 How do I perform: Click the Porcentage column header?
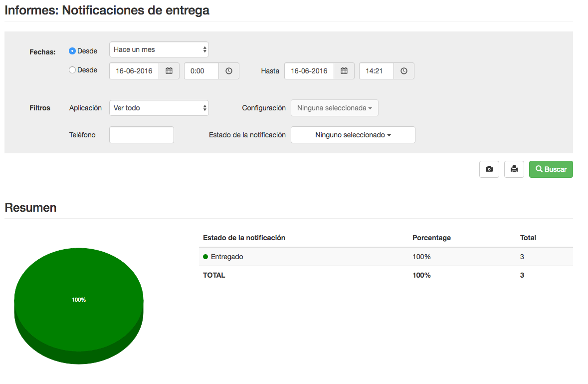[x=431, y=238]
